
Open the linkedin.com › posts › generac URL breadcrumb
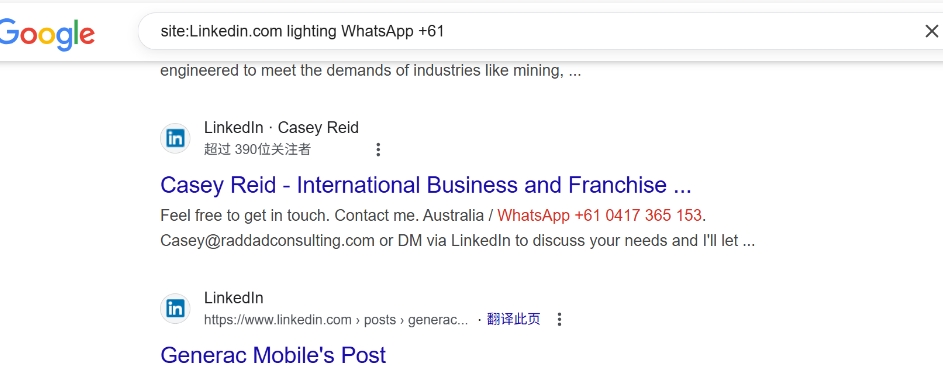[336, 320]
